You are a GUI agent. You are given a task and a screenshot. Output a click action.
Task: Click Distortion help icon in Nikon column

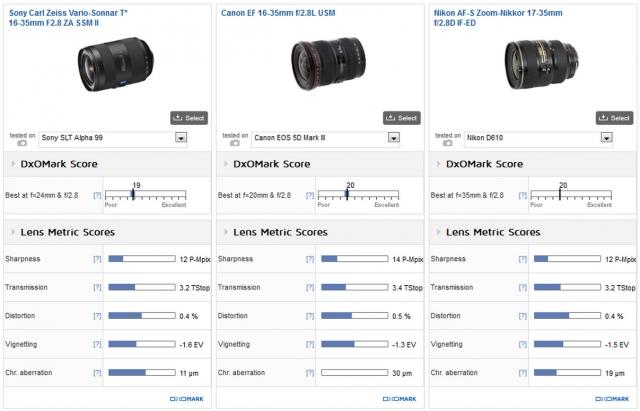pyautogui.click(x=522, y=315)
